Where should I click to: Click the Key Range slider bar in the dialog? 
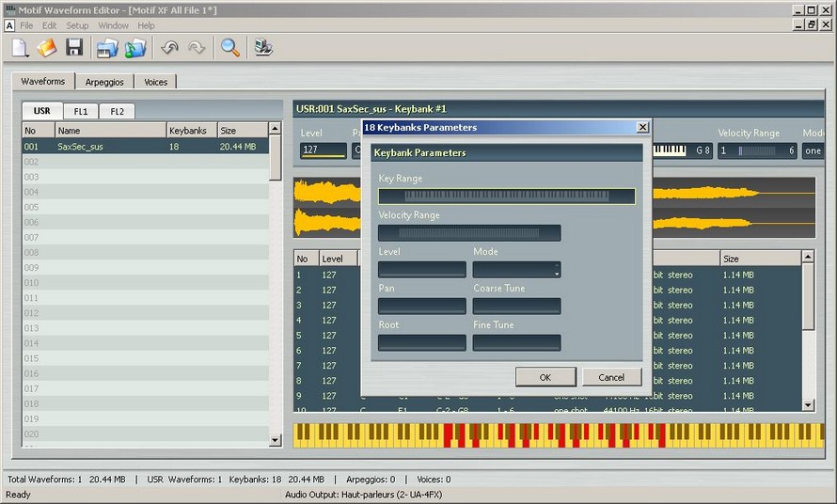pyautogui.click(x=506, y=197)
